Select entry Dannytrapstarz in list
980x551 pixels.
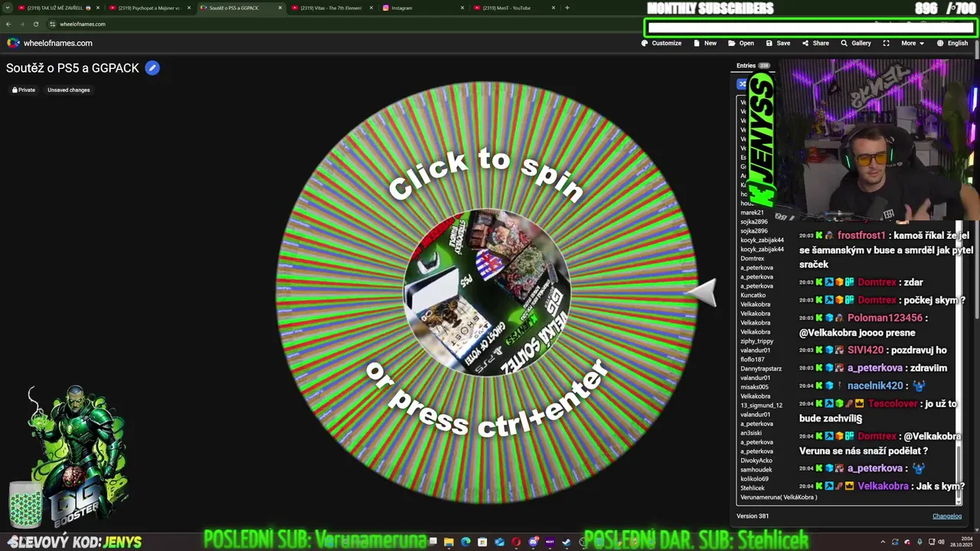759,369
